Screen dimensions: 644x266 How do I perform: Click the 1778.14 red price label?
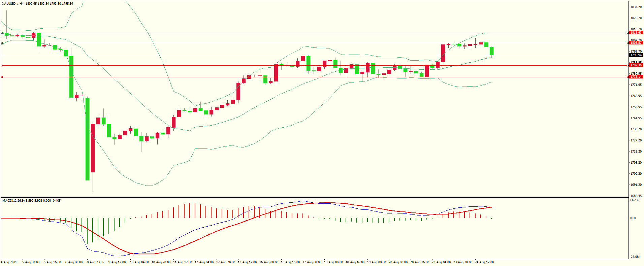pyautogui.click(x=636, y=77)
